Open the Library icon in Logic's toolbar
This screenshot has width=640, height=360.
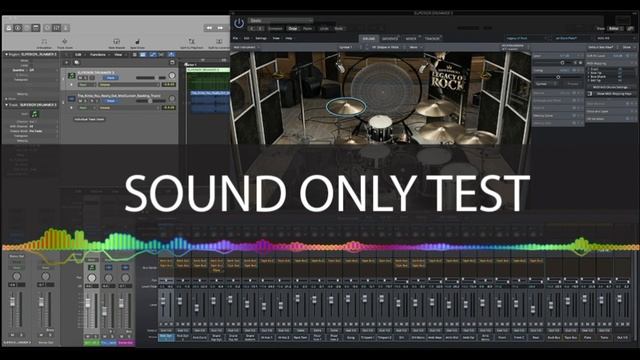(9, 28)
